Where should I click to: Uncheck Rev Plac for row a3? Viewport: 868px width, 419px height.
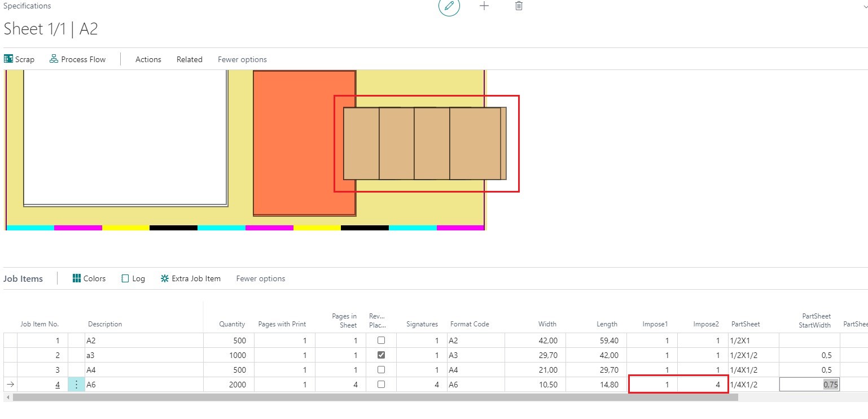tap(381, 355)
